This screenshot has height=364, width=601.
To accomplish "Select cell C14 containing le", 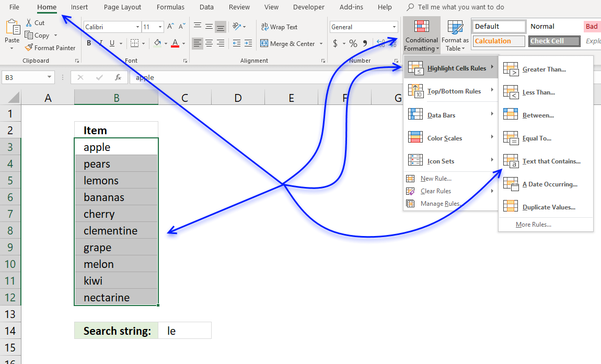I will (x=185, y=331).
